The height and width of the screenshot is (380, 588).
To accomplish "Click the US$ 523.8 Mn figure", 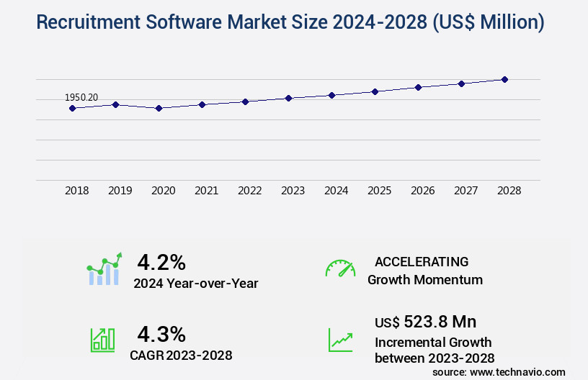I will pos(425,322).
